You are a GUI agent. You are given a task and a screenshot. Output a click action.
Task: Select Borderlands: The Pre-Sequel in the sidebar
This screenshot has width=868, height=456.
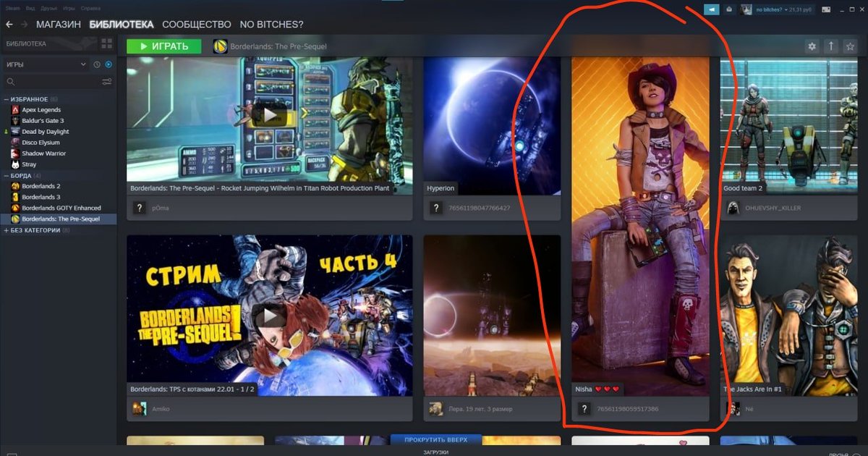pyautogui.click(x=58, y=219)
